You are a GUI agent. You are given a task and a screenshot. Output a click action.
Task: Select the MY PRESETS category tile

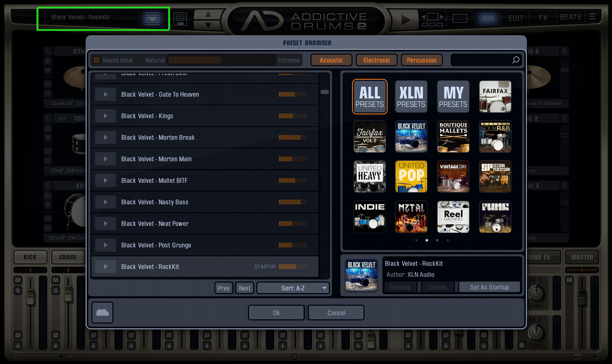(453, 97)
